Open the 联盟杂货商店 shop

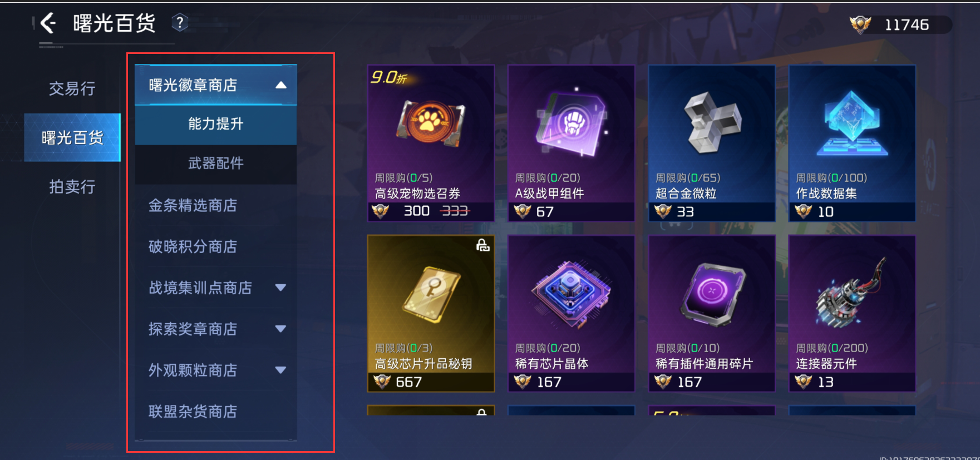click(216, 411)
